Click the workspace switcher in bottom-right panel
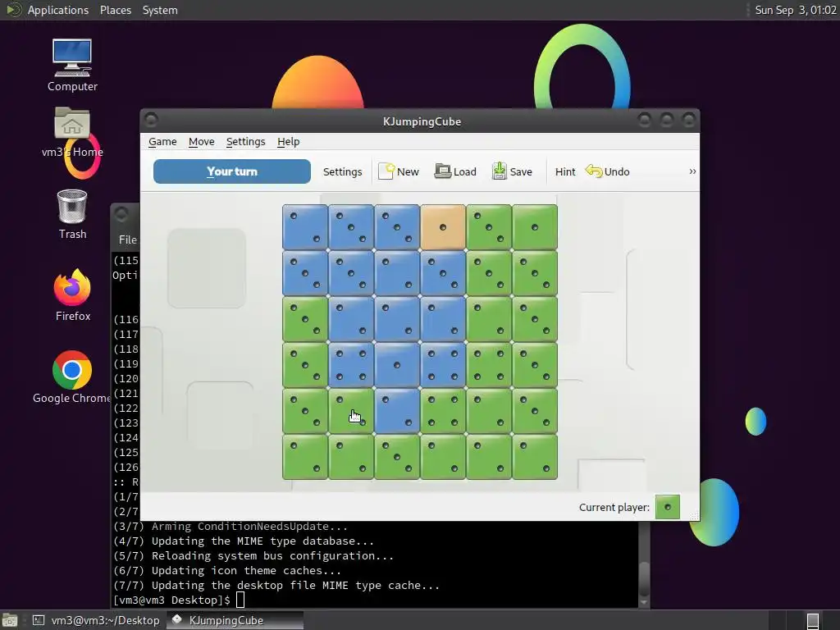 tap(813, 621)
